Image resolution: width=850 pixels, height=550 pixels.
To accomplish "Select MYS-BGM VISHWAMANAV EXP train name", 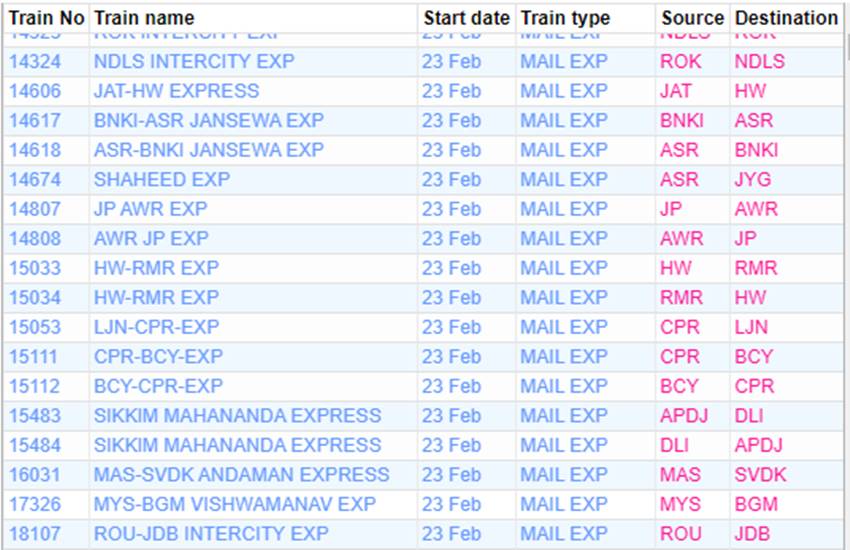I will tap(235, 504).
